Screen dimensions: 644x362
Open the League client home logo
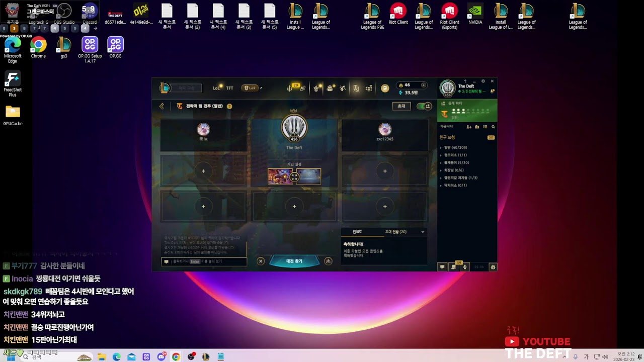coord(165,88)
